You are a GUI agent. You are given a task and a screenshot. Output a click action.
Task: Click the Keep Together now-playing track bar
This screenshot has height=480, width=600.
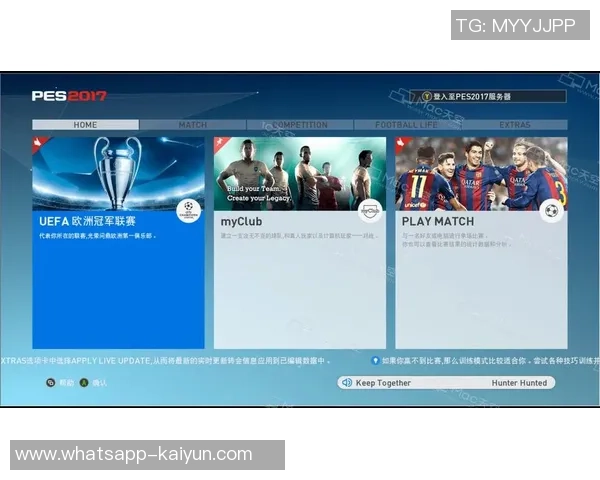click(446, 383)
